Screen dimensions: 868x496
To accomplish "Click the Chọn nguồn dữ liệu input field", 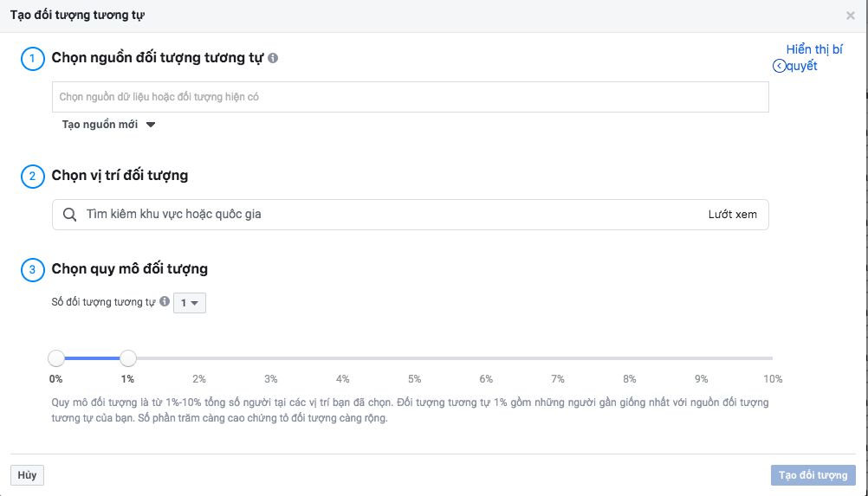I will (x=411, y=97).
